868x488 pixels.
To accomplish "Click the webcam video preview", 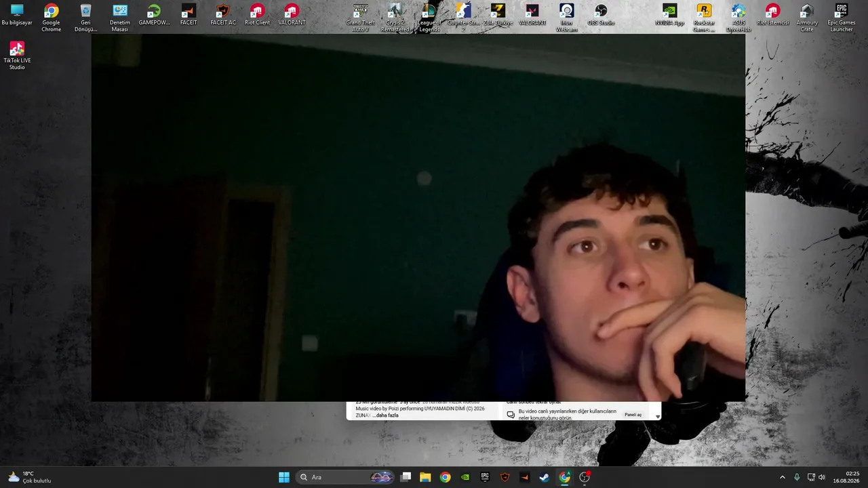I will [x=418, y=218].
